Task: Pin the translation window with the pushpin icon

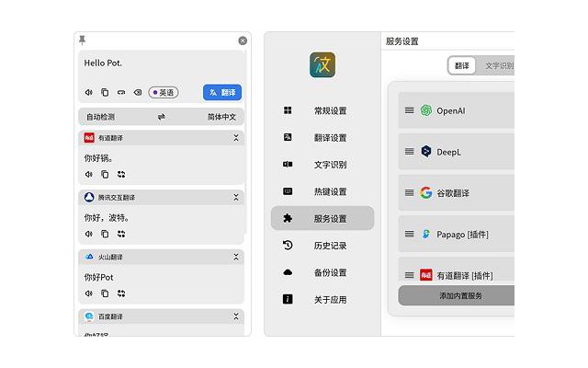Action: [x=82, y=40]
